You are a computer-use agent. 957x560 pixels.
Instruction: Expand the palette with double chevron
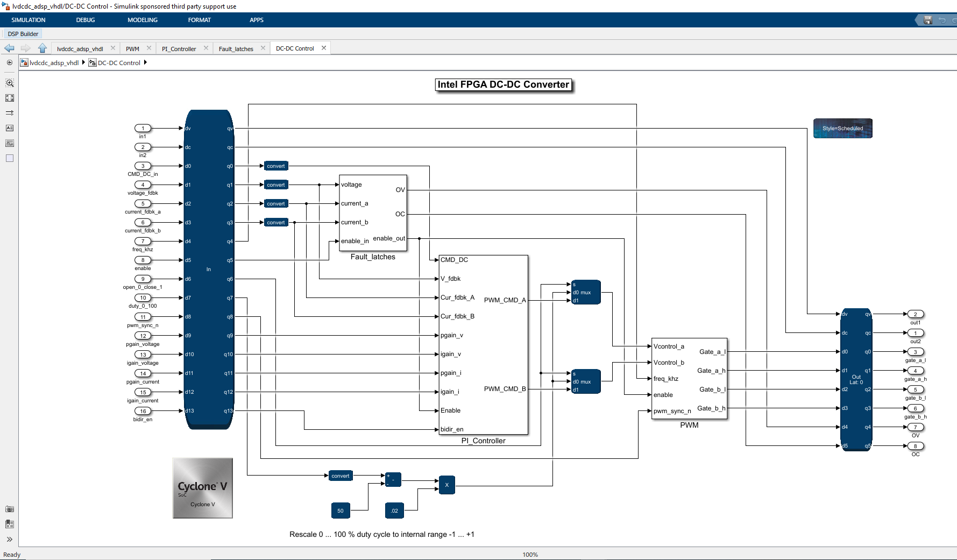click(x=10, y=539)
